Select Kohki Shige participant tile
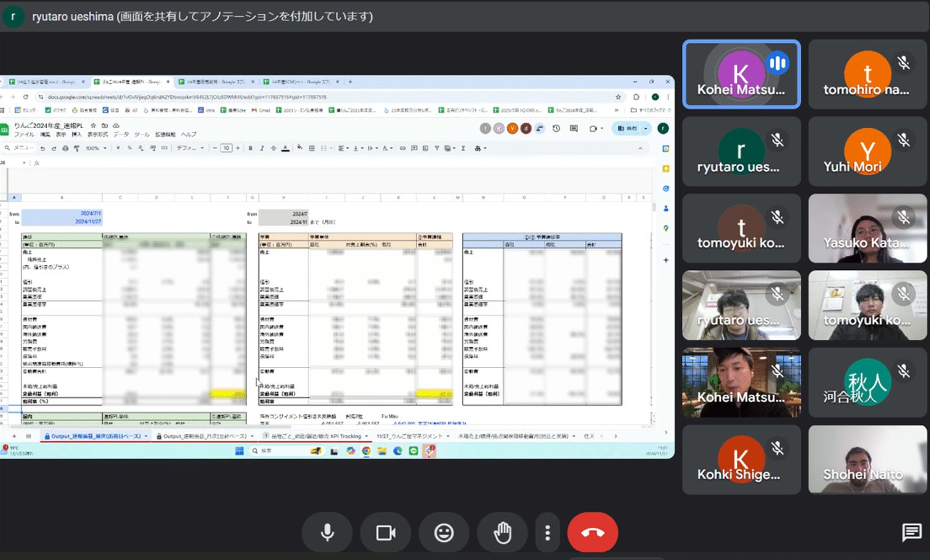The width and height of the screenshot is (930, 560). [x=741, y=459]
